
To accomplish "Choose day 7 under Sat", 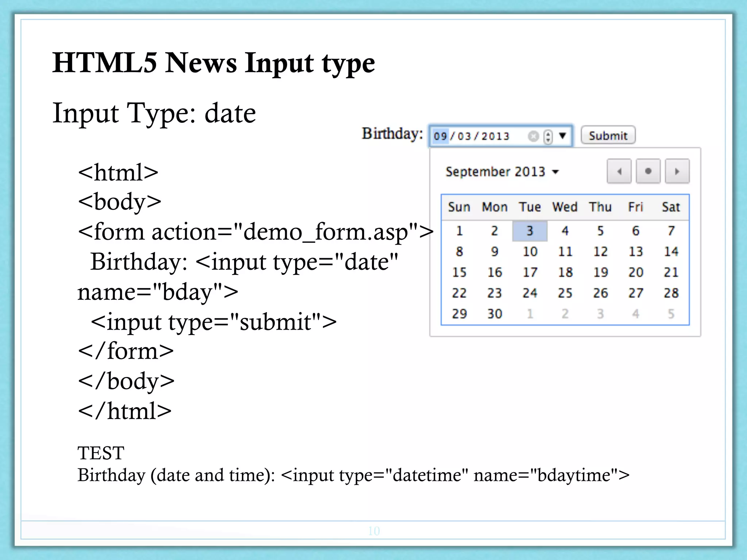I will (x=671, y=231).
